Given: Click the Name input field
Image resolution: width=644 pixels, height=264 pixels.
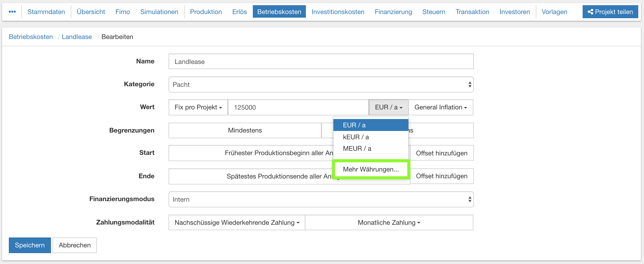Looking at the screenshot, I should (x=321, y=62).
